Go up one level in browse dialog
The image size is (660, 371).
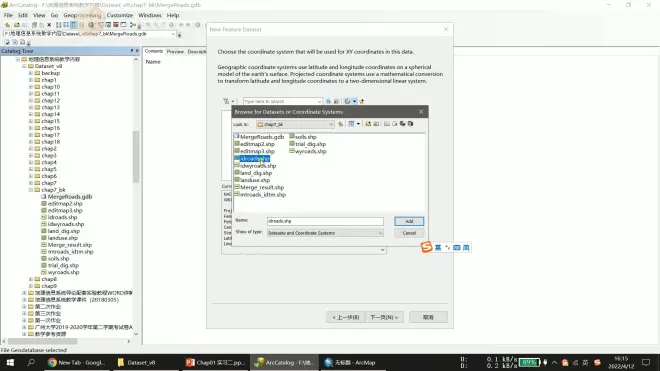tap(341, 124)
